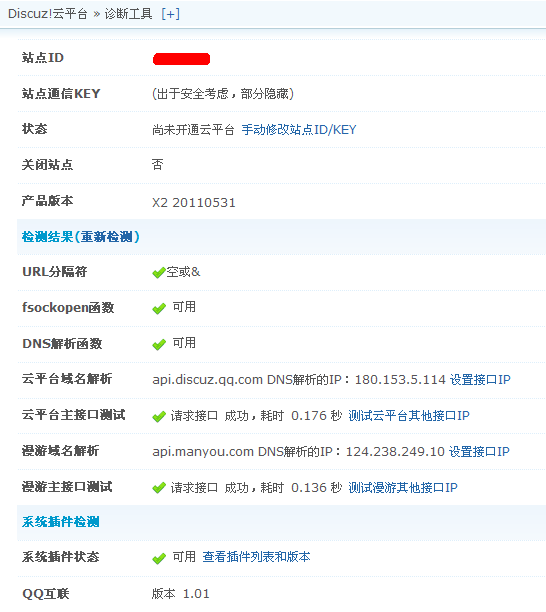Click the value 否 in the 关闭站点 row
Viewport: 546px width, 612px height.
point(158,165)
